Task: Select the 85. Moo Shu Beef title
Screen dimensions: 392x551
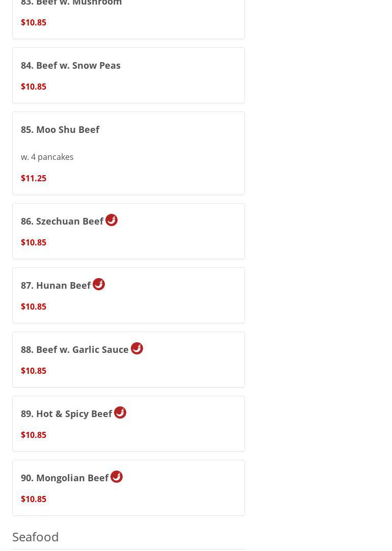Action: point(60,129)
